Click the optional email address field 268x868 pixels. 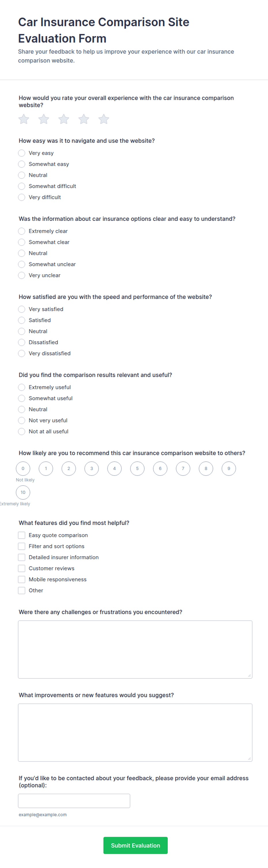74,801
